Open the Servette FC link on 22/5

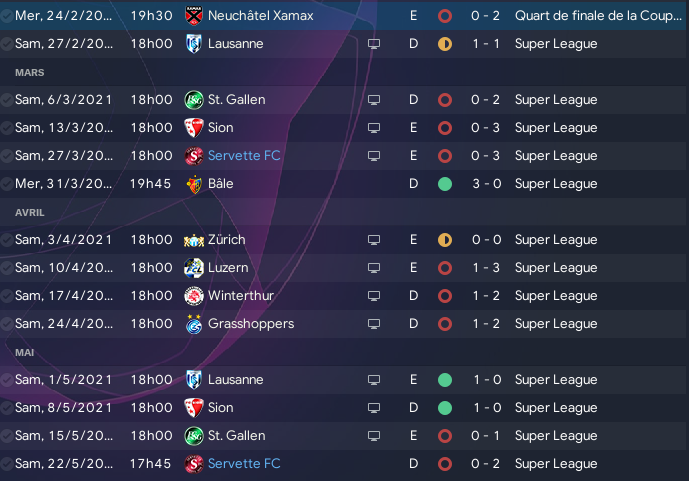[x=244, y=463]
